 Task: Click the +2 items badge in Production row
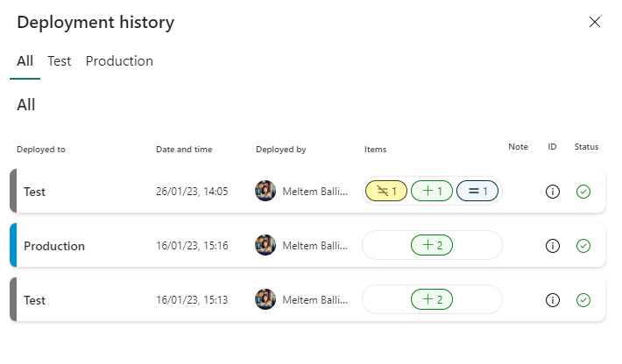coord(432,246)
